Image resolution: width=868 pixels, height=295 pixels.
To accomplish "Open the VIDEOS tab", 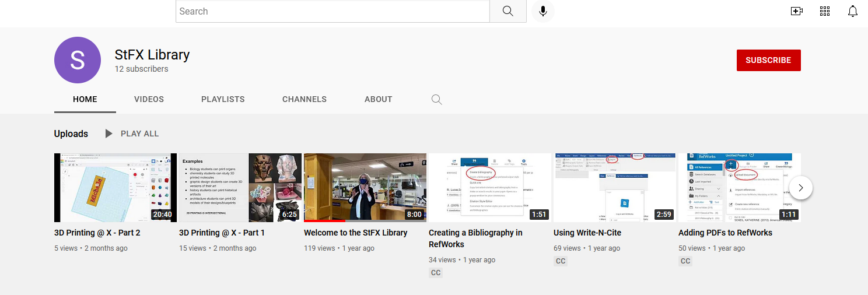I will 149,99.
